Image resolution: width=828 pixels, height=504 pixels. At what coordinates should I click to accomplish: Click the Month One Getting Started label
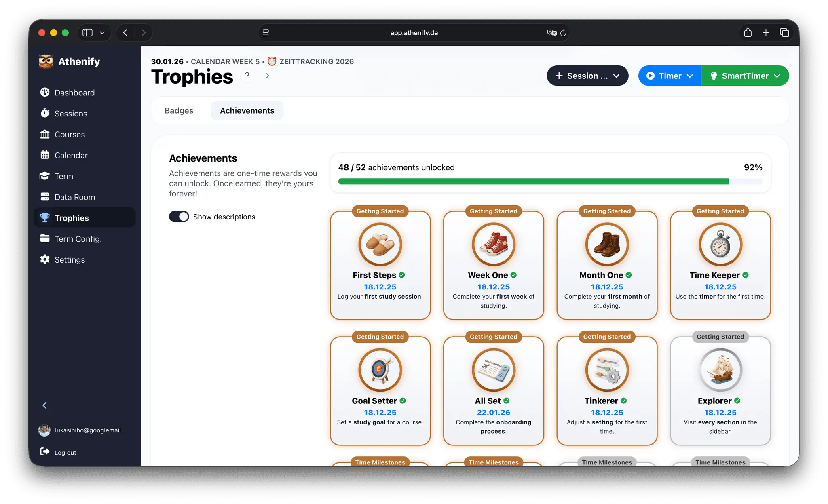pos(607,211)
